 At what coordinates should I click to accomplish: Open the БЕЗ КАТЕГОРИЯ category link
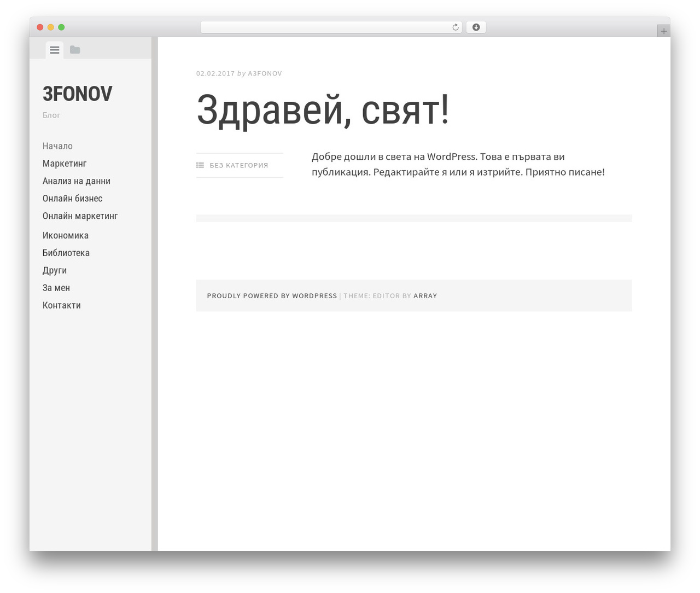coord(239,165)
